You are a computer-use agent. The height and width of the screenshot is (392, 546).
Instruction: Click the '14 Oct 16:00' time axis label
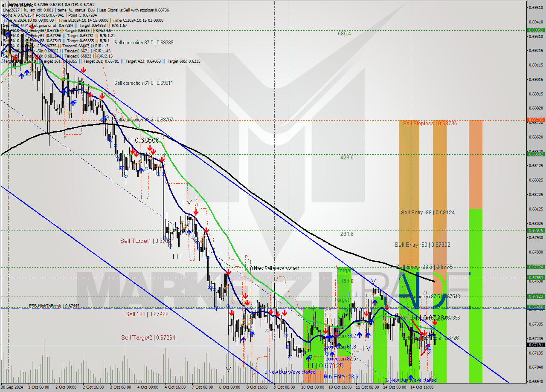[422, 387]
